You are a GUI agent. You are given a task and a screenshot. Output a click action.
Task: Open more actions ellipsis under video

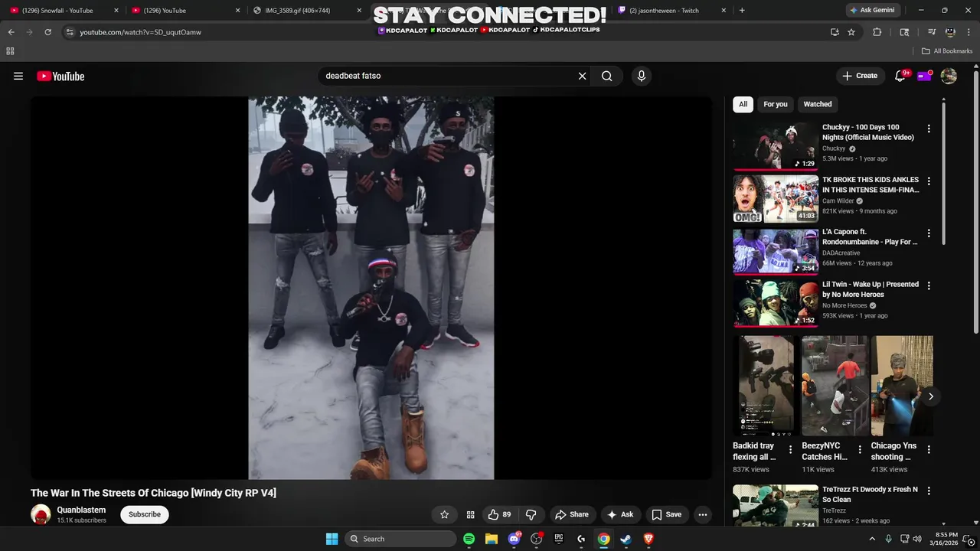click(703, 514)
